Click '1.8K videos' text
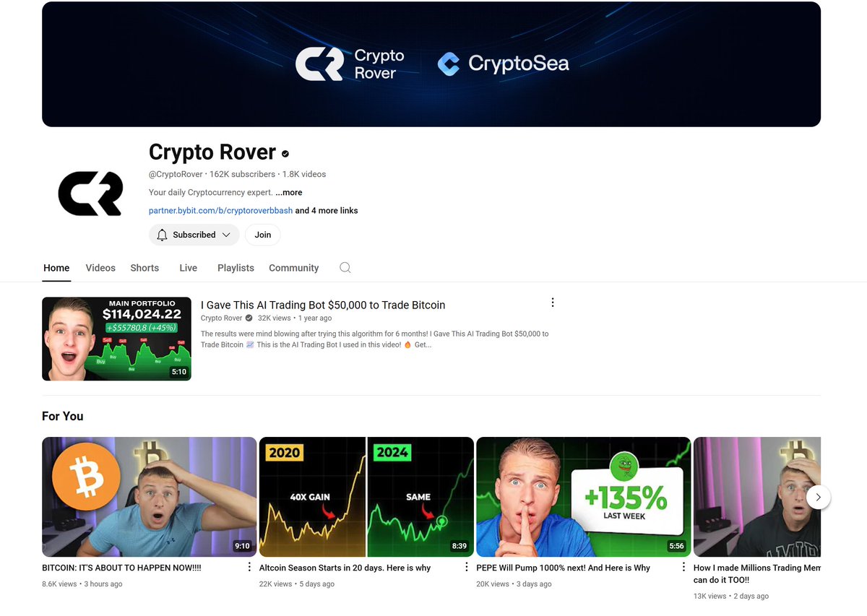 [x=304, y=174]
